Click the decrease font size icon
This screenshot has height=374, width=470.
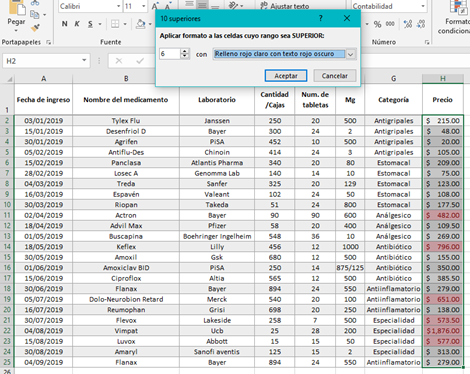click(168, 6)
